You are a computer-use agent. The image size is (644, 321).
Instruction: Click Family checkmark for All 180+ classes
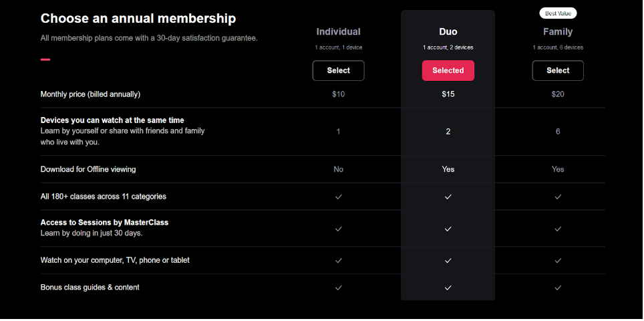pos(558,197)
